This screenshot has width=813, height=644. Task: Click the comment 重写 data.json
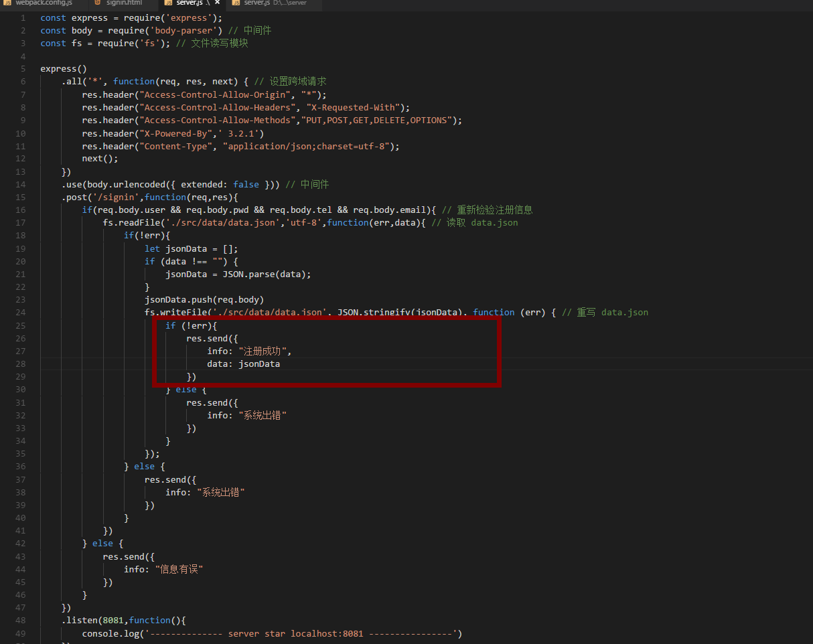click(605, 312)
